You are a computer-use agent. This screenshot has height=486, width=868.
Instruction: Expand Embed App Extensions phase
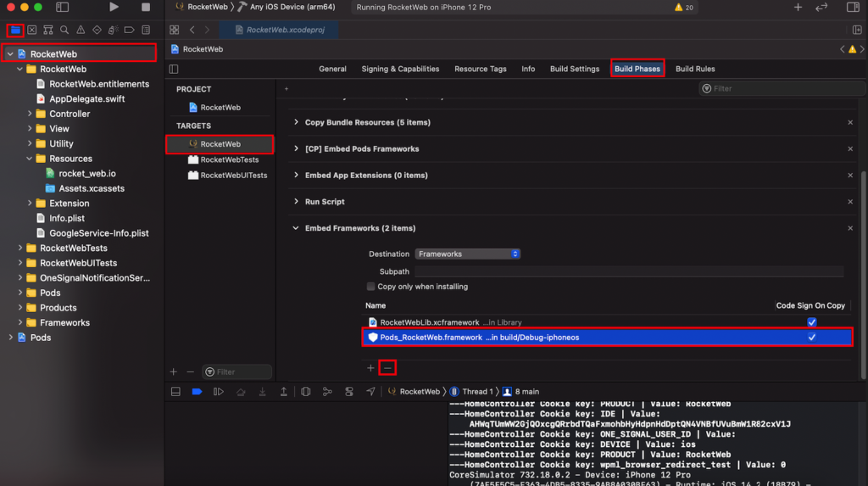coord(296,175)
